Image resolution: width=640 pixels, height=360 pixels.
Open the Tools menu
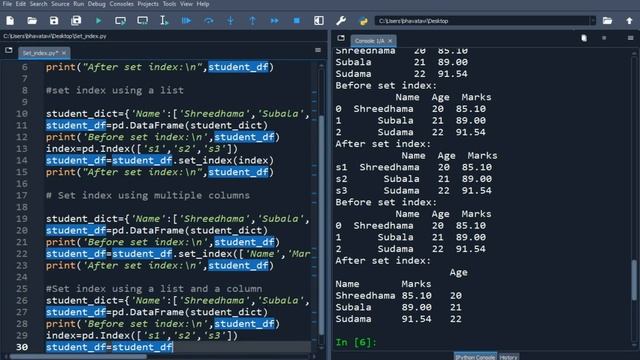pyautogui.click(x=169, y=4)
